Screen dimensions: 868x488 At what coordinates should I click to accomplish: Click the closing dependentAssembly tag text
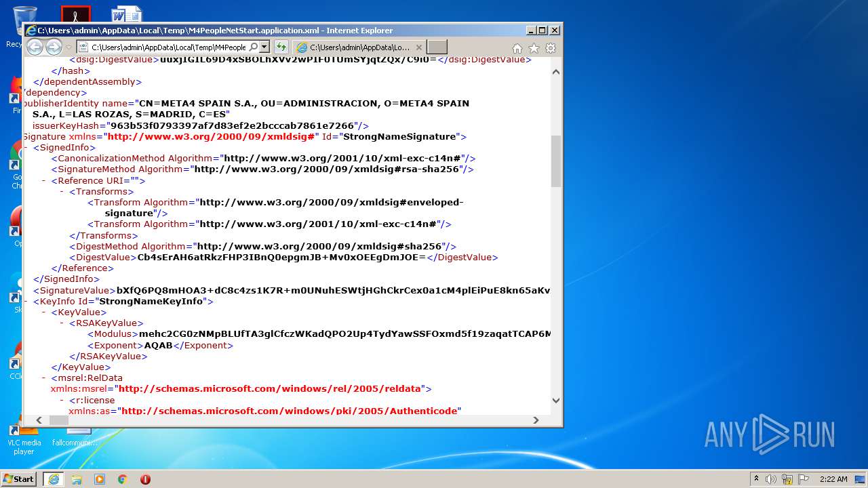(x=87, y=82)
